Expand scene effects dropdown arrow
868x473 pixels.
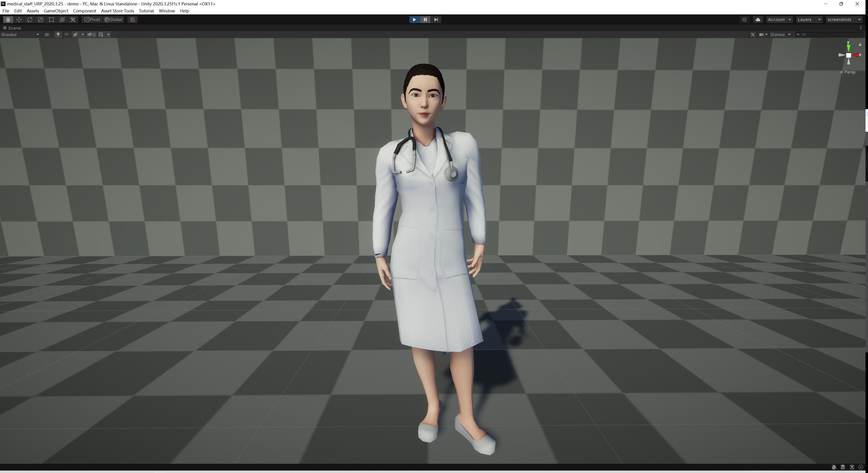click(82, 34)
